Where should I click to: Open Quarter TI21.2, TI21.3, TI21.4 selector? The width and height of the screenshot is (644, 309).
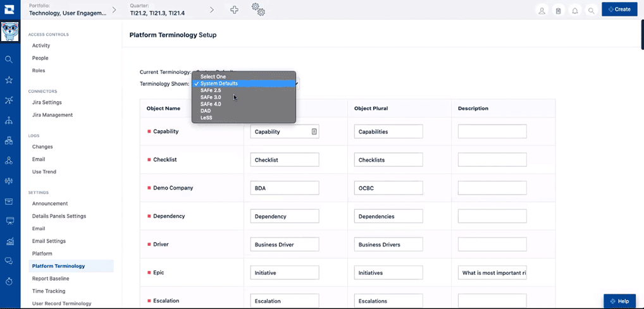[x=158, y=9]
